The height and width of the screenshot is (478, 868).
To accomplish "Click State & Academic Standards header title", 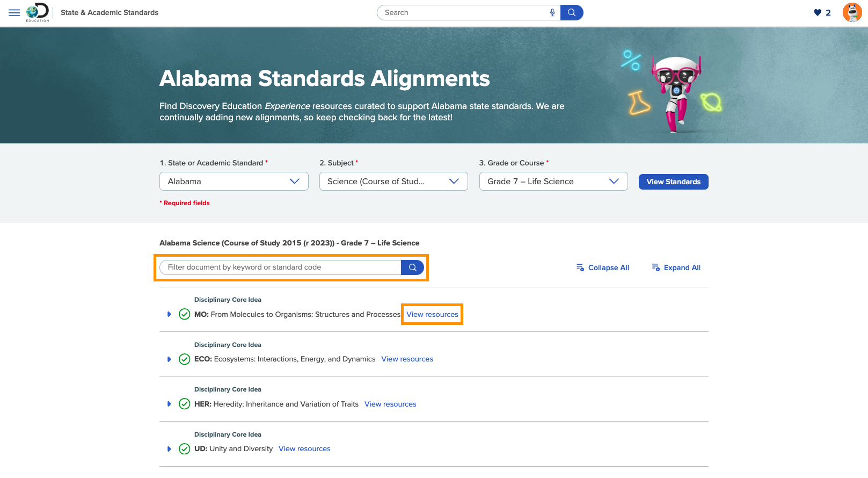I will (x=110, y=12).
